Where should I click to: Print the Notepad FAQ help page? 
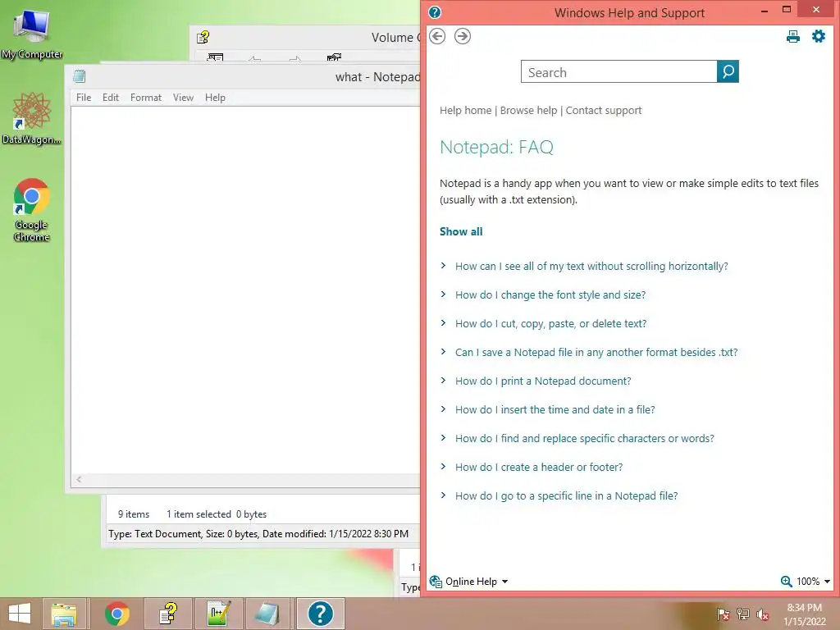pyautogui.click(x=793, y=36)
